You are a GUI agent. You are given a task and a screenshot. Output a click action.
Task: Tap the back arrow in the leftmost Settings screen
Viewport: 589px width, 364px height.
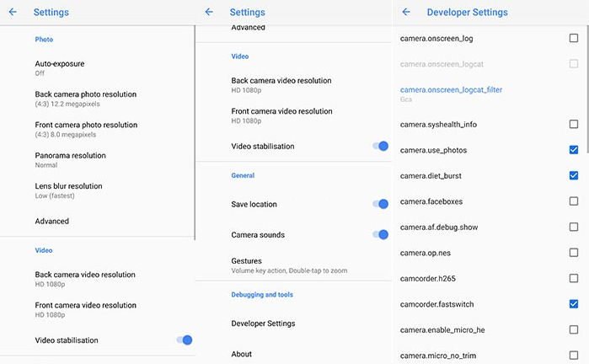[x=13, y=13]
